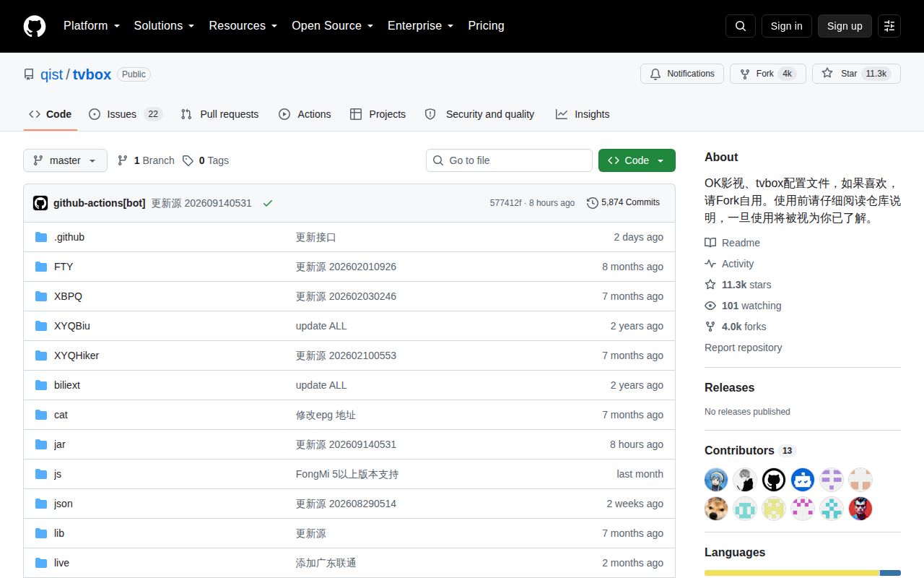The width and height of the screenshot is (924, 578).
Task: Click the Sign in button
Action: coord(786,26)
